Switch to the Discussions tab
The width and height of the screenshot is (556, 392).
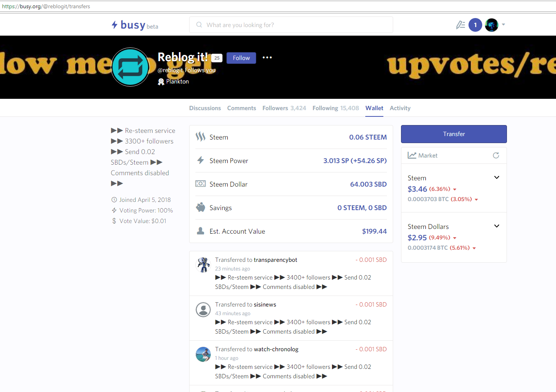[x=205, y=108]
